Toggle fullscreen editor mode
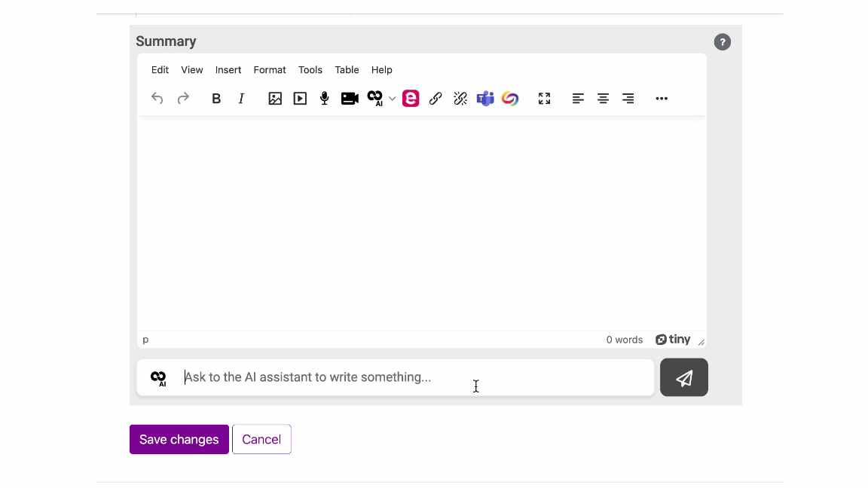The width and height of the screenshot is (868, 488). [544, 99]
